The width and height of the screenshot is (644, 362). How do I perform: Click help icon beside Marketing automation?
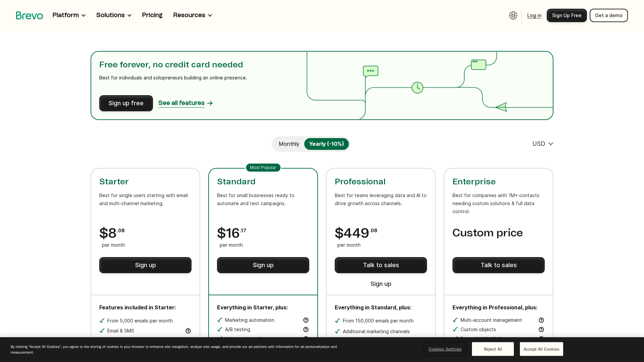tap(306, 320)
